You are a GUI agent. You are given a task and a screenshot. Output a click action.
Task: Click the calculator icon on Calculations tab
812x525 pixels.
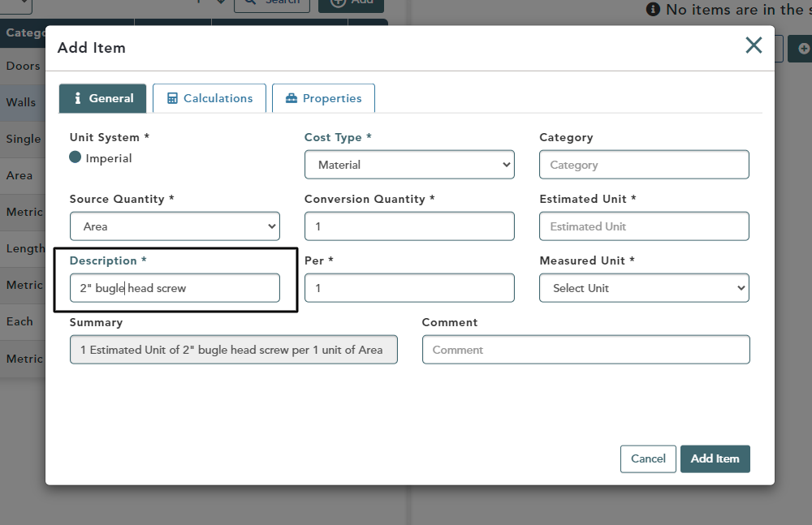point(172,98)
